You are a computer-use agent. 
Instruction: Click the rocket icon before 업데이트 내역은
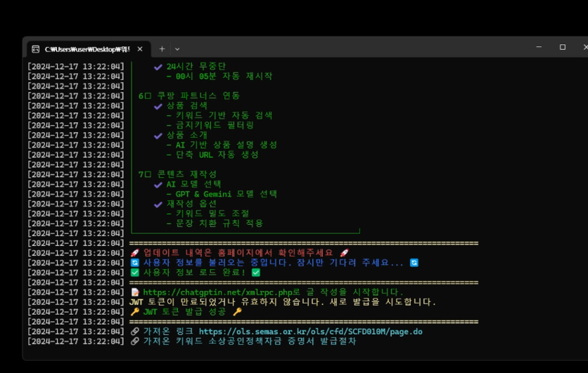(135, 253)
